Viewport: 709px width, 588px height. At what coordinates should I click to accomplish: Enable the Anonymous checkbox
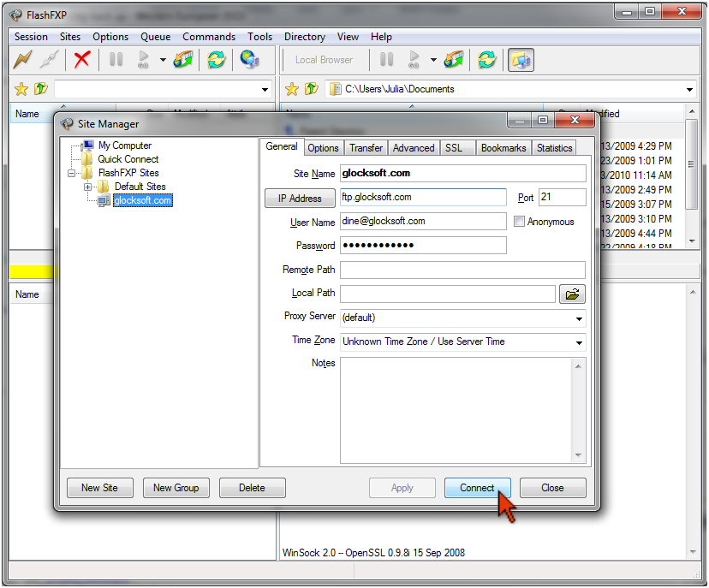click(520, 222)
